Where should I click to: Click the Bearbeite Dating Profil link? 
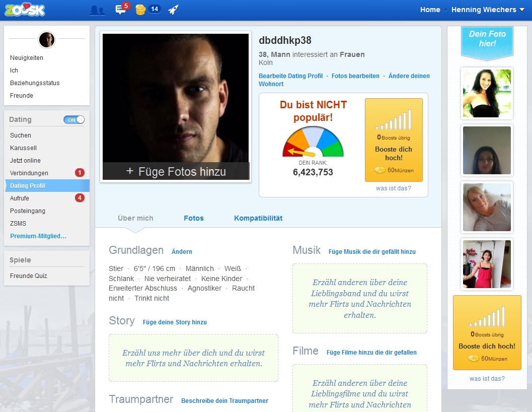point(290,76)
